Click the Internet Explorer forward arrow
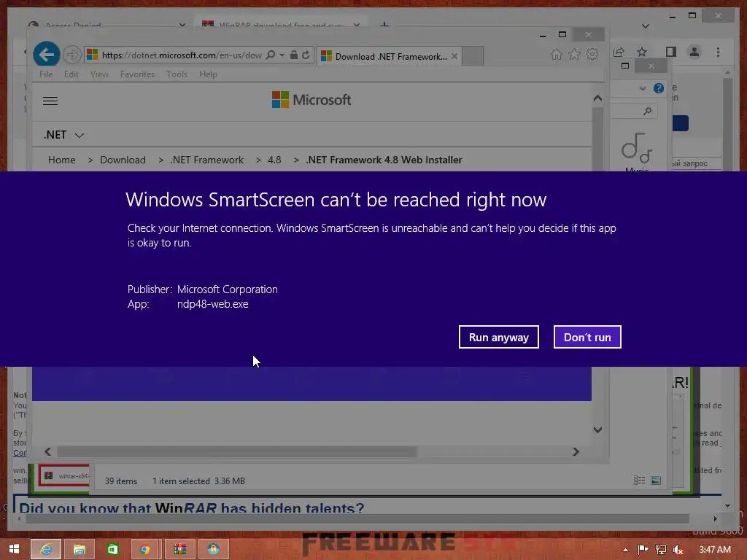Viewport: 747px width, 560px height. [x=72, y=55]
